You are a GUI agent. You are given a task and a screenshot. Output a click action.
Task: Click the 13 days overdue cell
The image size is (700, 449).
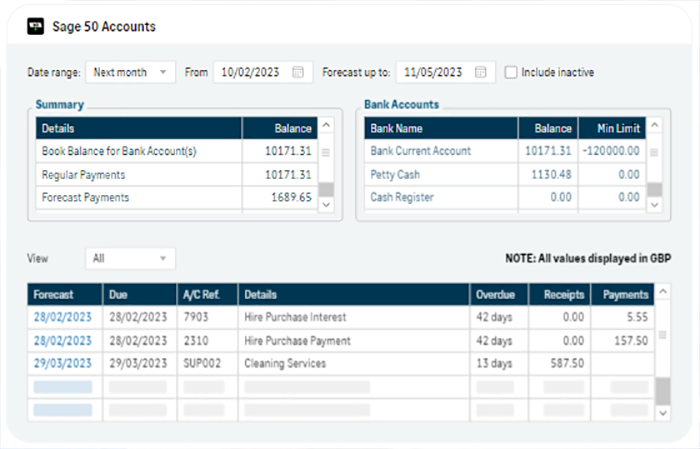(x=499, y=363)
